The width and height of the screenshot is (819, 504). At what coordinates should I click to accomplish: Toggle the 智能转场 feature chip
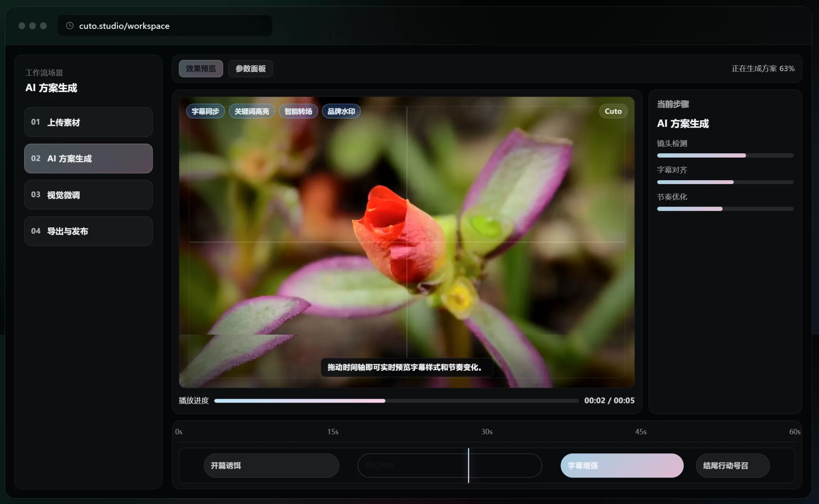click(298, 111)
